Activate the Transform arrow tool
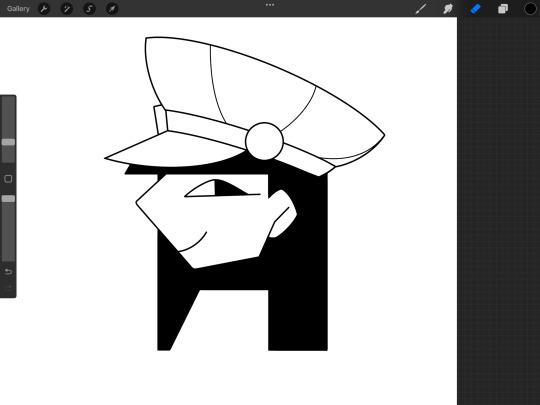Image resolution: width=540 pixels, height=405 pixels. coord(112,9)
